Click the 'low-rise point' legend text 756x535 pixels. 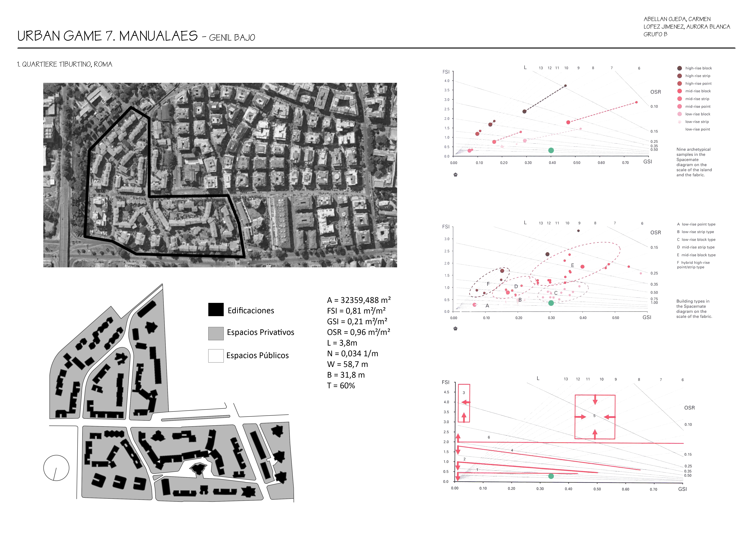(698, 129)
